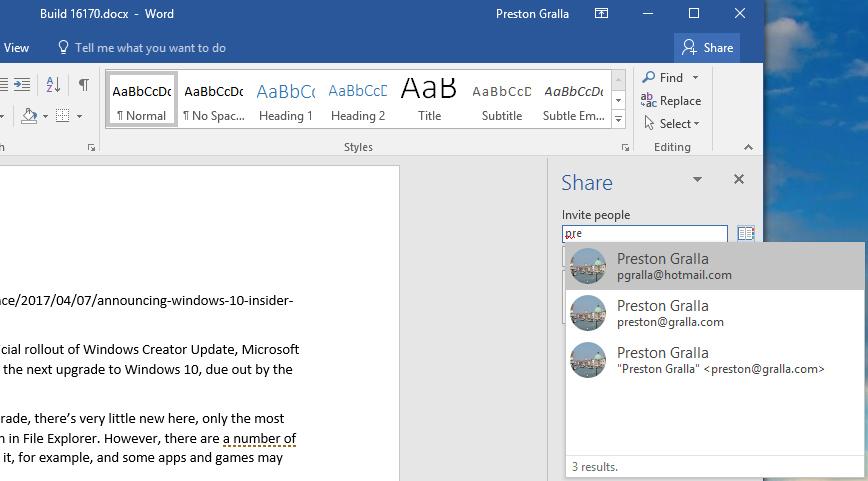Open the View ribbon tab
The width and height of the screenshot is (868, 481).
16,48
